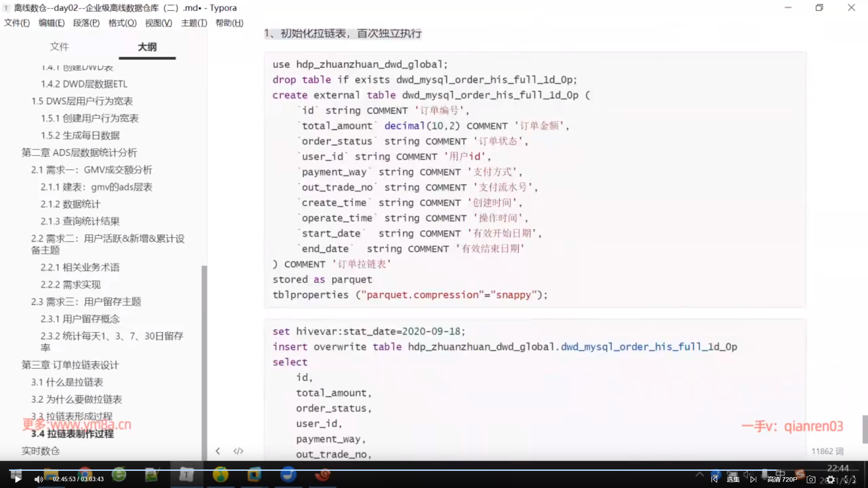The width and height of the screenshot is (868, 488).
Task: Toggle source code mode in Typora
Action: [238, 451]
